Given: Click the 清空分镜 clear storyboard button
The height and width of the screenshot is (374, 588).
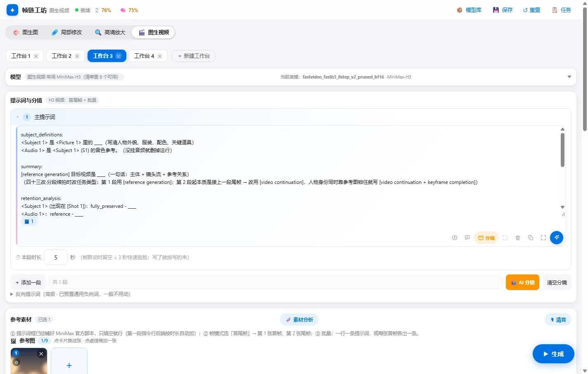Looking at the screenshot, I should tap(557, 283).
